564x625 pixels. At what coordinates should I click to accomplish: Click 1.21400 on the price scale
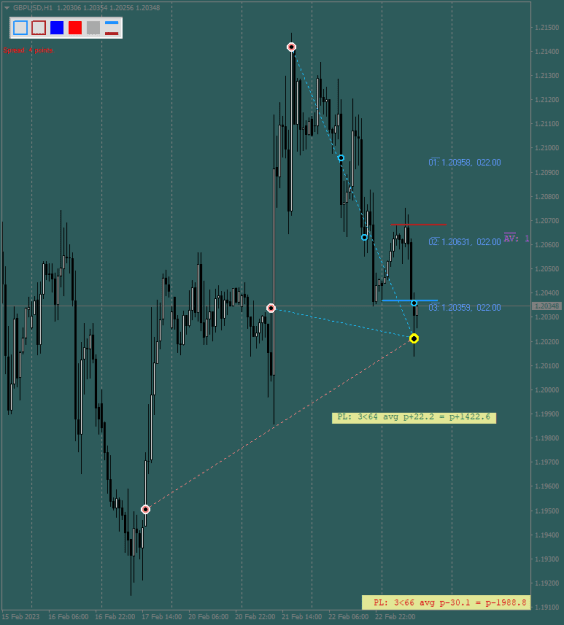tap(547, 51)
